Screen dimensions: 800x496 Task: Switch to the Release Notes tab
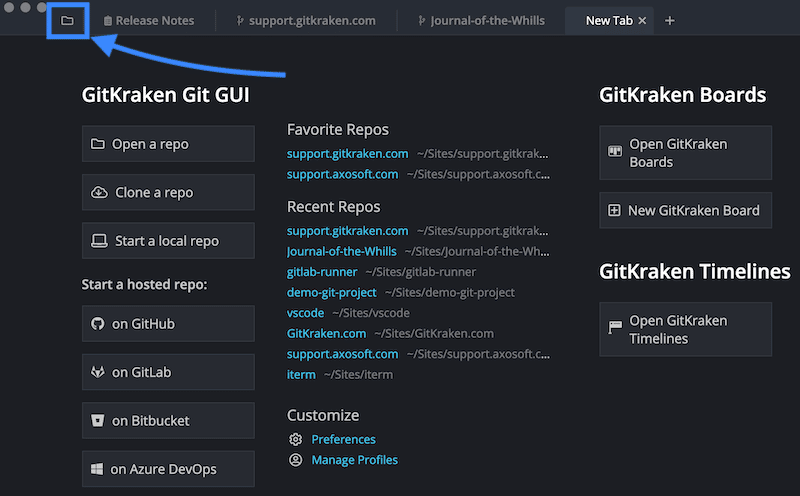(x=150, y=20)
